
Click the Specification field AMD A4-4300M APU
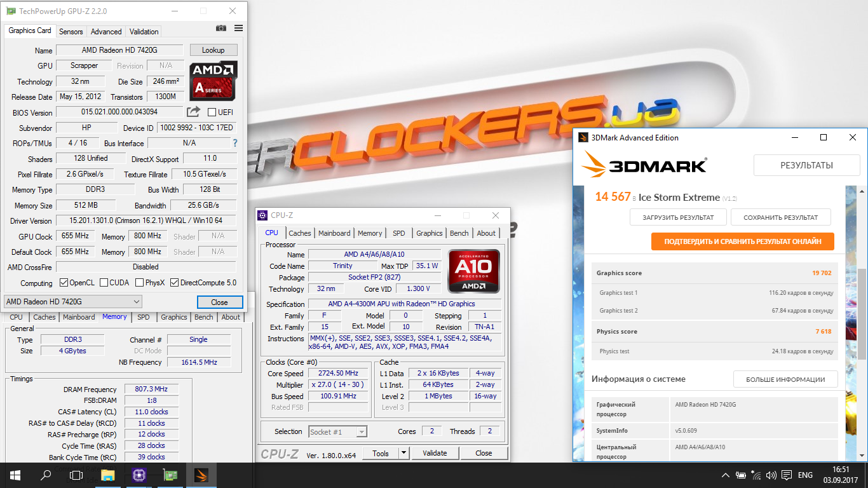coord(405,304)
